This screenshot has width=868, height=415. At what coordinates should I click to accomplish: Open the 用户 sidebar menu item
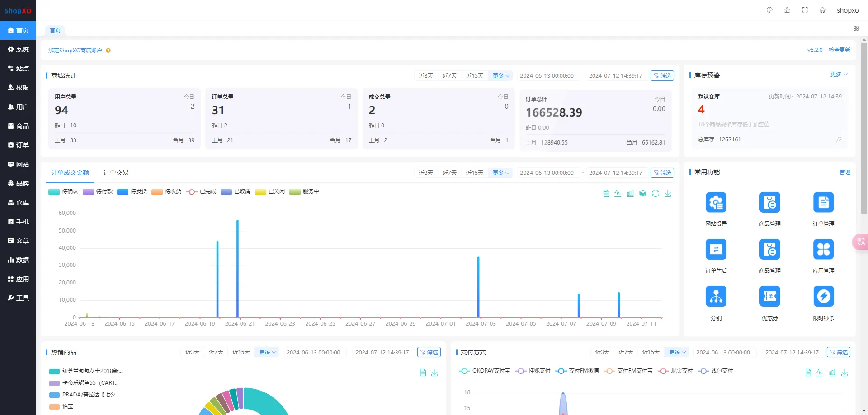pos(18,107)
